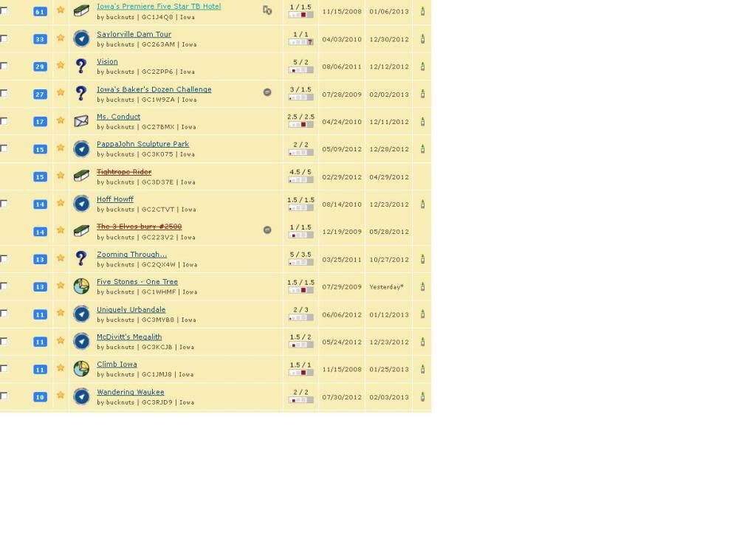Tick checkbox for Five Stones - One Tree
Viewport: 756px width, 544px height.
4,286
